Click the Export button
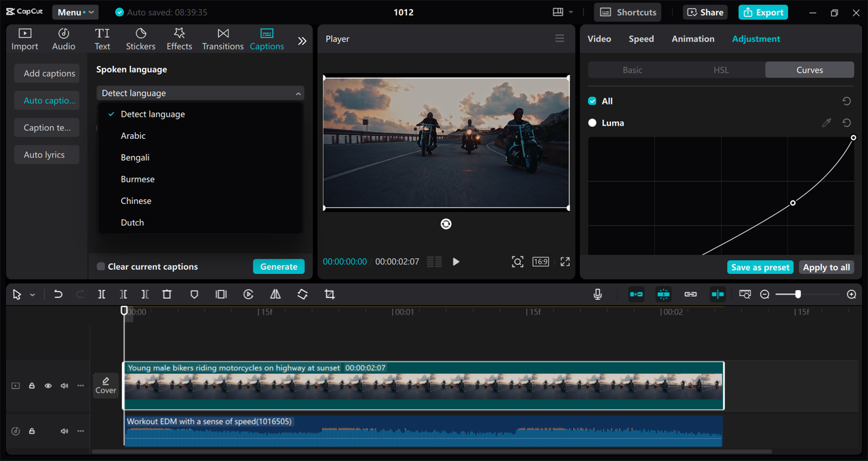 click(x=764, y=12)
